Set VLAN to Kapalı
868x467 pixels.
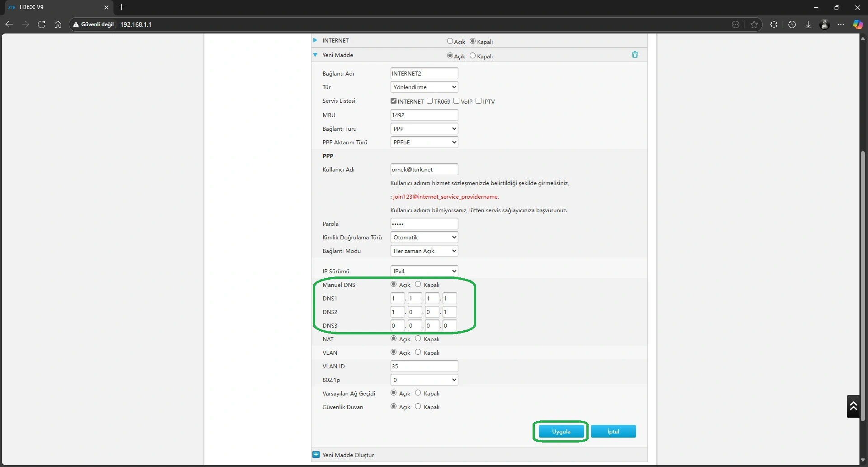coord(418,352)
